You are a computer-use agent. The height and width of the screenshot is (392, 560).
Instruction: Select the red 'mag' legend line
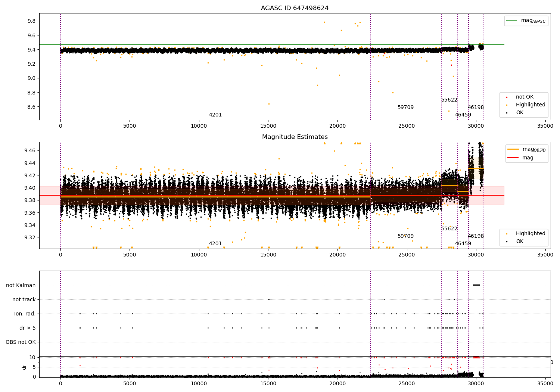[x=513, y=158]
